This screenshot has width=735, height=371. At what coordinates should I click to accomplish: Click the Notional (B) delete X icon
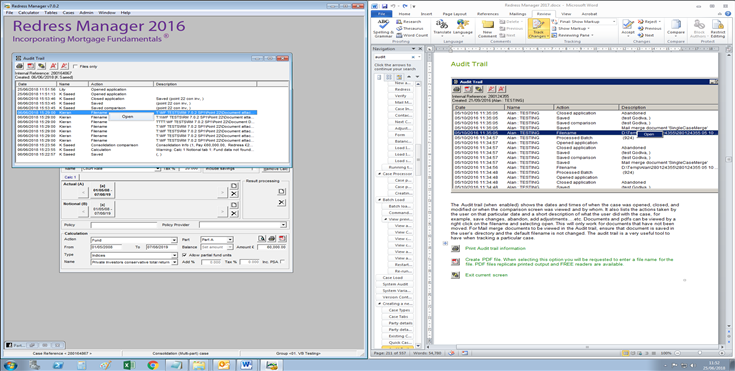click(x=234, y=213)
